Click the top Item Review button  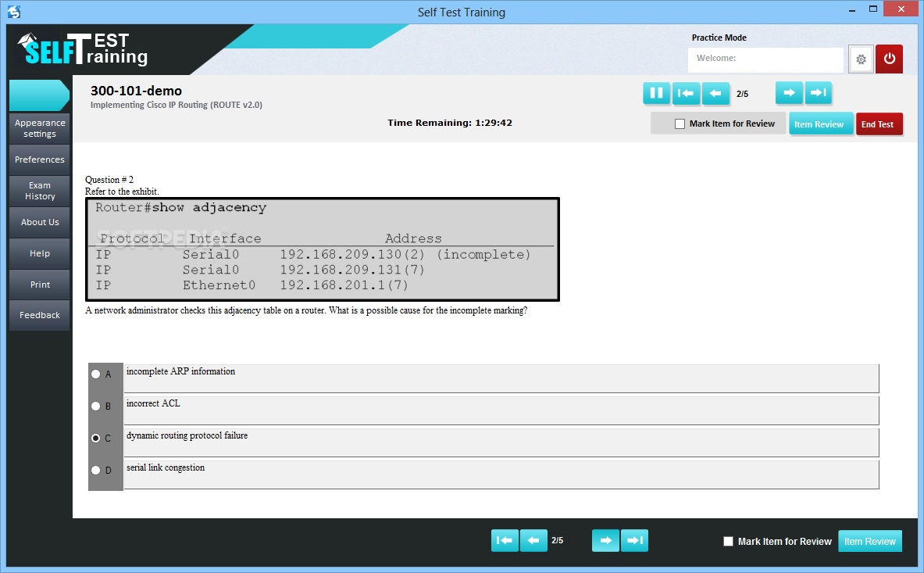[x=820, y=124]
